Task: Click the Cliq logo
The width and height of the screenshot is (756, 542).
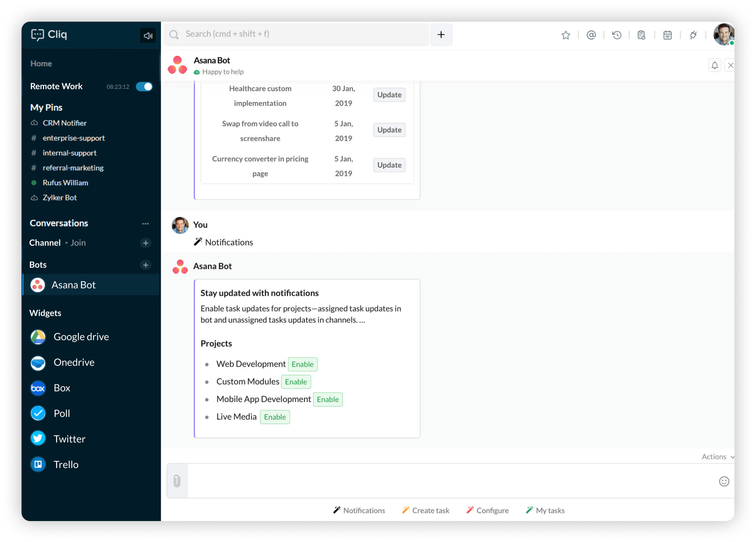Action: 49,34
